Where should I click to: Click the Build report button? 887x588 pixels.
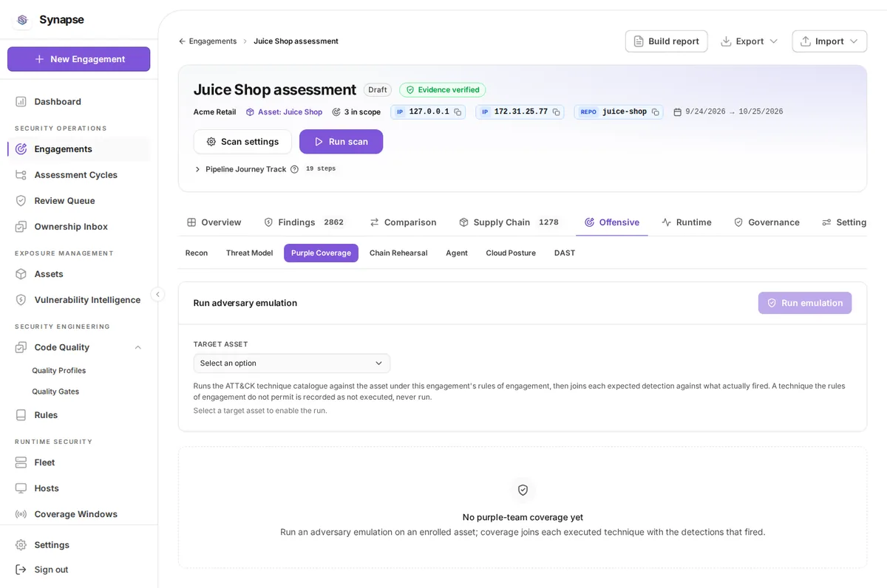pyautogui.click(x=666, y=41)
